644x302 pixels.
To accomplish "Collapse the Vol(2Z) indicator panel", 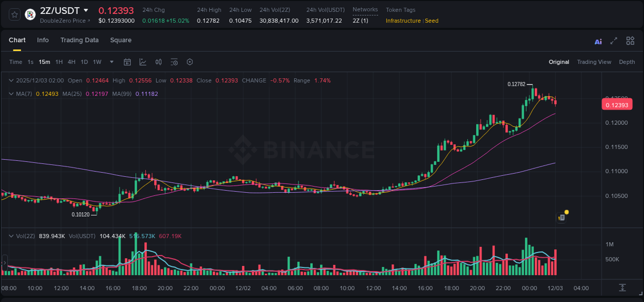I will 10,237.
